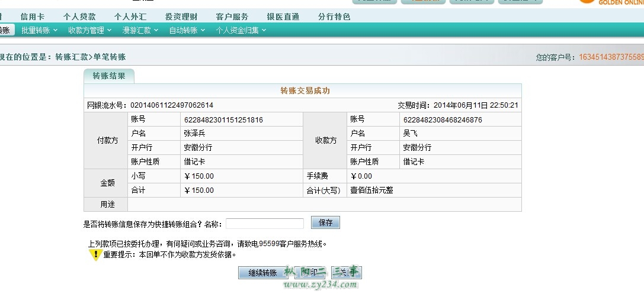Open the 银医直通 menu
This screenshot has width=644, height=294.
pos(283,17)
